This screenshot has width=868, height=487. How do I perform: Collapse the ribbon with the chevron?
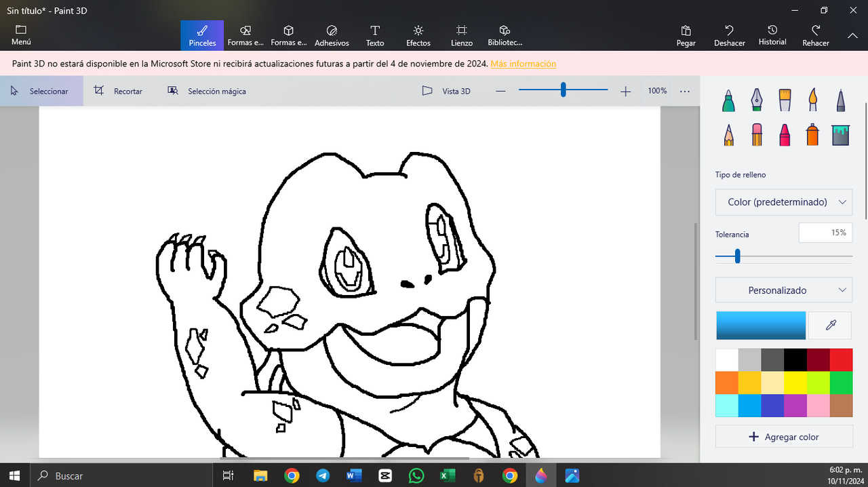(853, 35)
